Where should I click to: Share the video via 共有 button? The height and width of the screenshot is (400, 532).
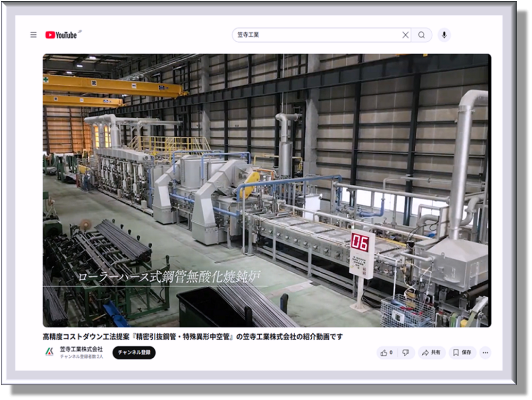click(431, 353)
